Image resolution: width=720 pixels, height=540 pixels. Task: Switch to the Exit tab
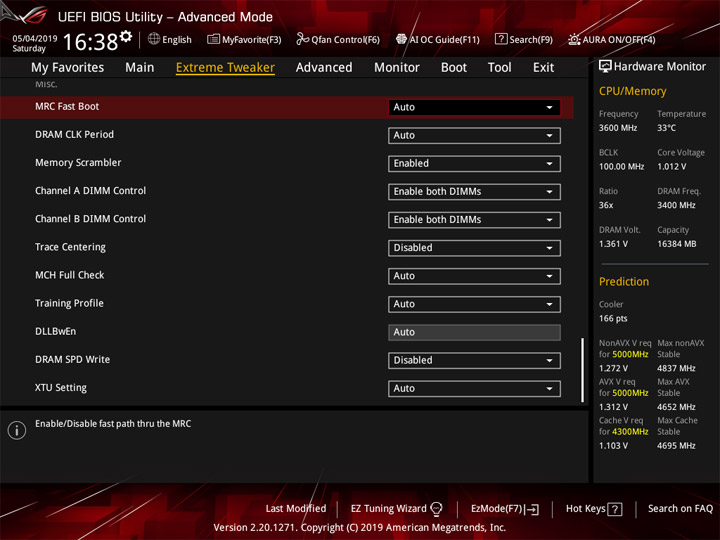click(543, 68)
